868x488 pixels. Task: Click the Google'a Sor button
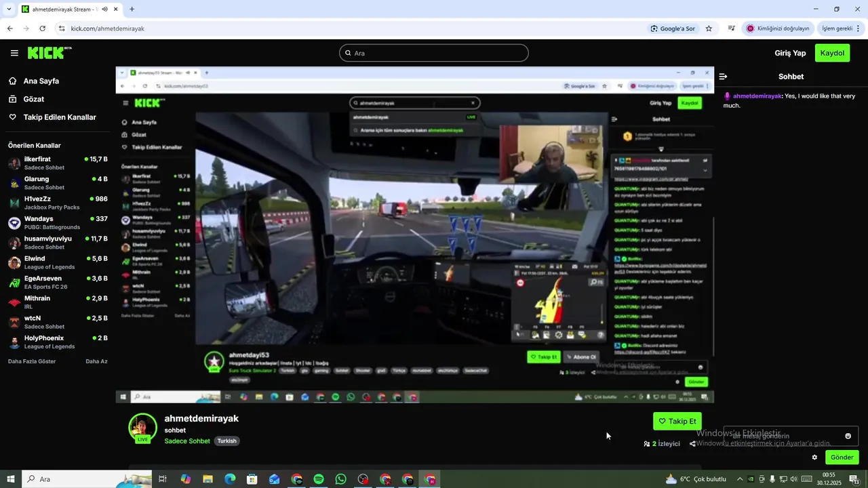pos(672,28)
